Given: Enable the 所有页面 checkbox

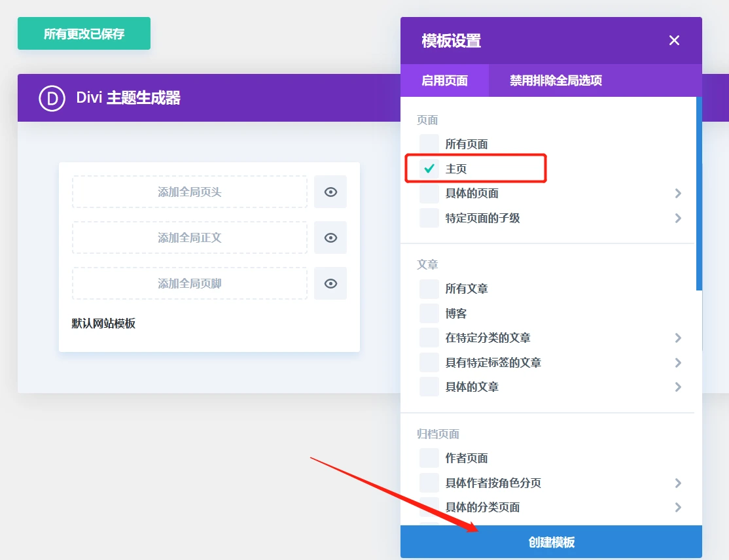Looking at the screenshot, I should (x=429, y=144).
